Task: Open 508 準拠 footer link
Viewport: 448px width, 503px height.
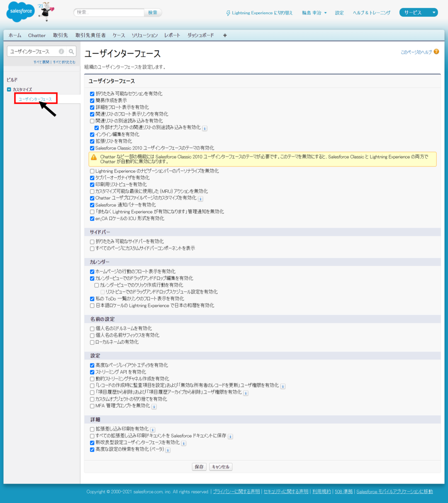Action: 344,492
